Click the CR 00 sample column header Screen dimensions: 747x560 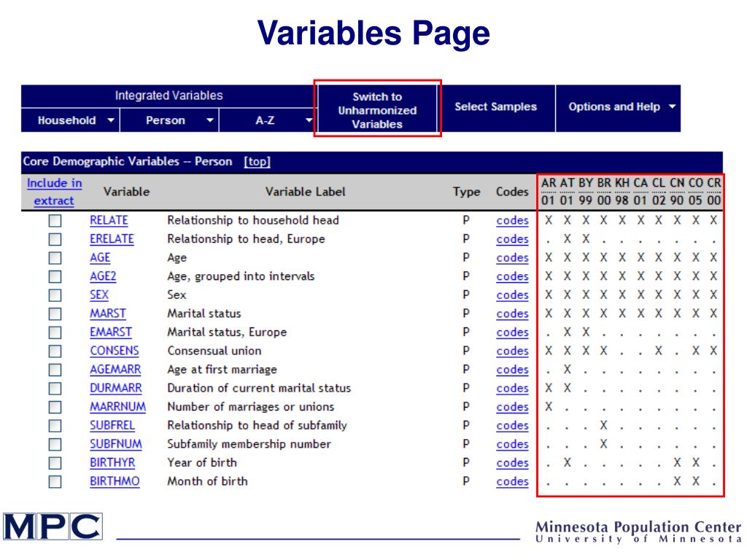point(713,192)
